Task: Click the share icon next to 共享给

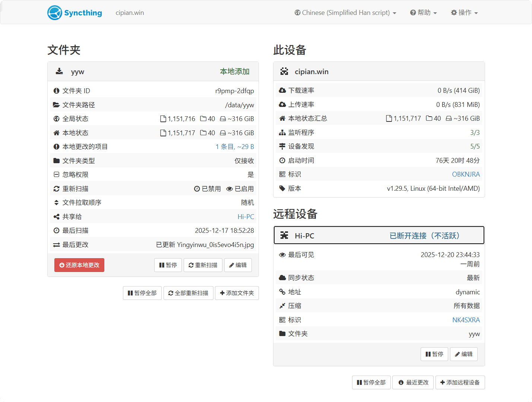Action: pyautogui.click(x=56, y=217)
